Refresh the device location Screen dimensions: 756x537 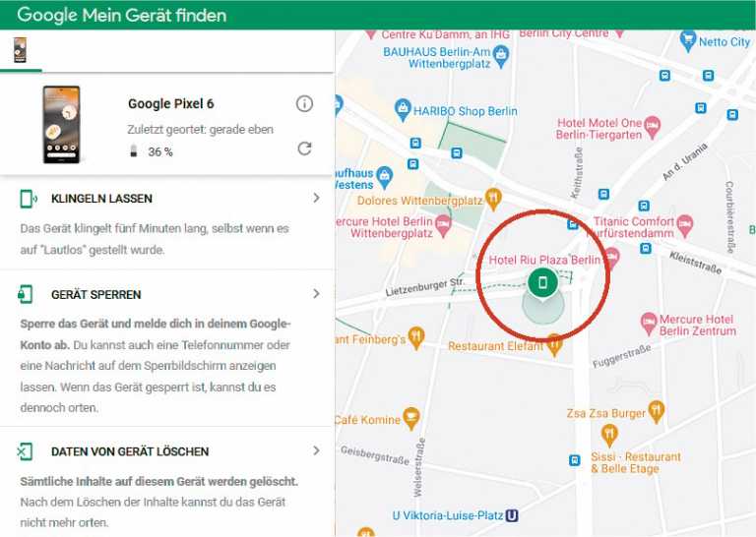(304, 149)
